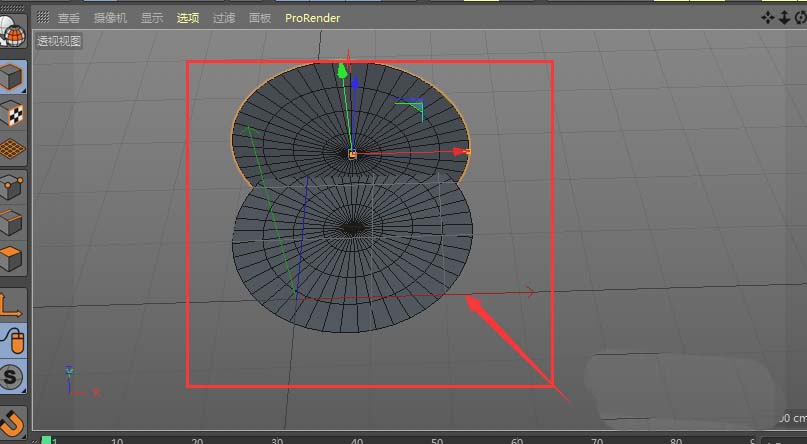The width and height of the screenshot is (807, 444).
Task: Click the green timeline playhead at frame 1
Action: click(46, 440)
